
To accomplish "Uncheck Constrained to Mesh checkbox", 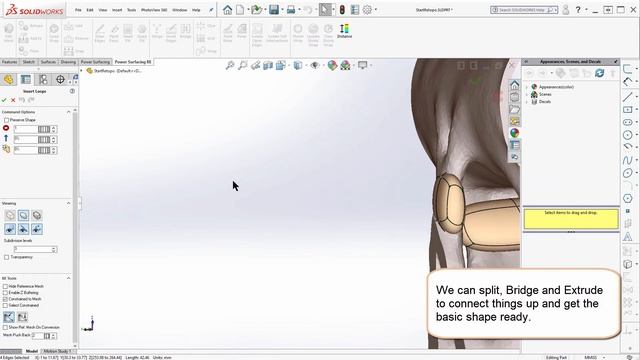I will tap(5, 299).
